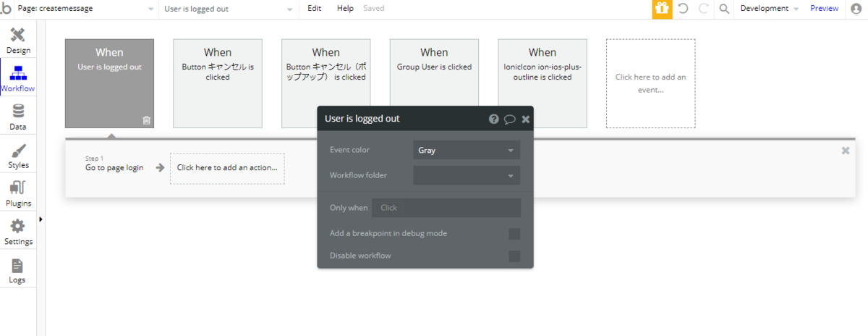Viewport: 868px width, 336px height.
Task: Open the Settings gear icon
Action: [18, 227]
